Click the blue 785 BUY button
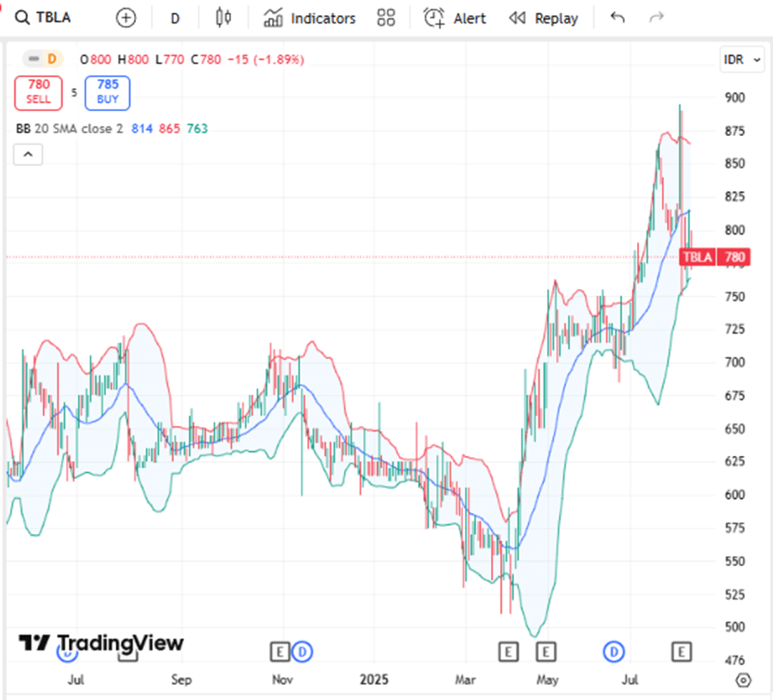Image resolution: width=773 pixels, height=700 pixels. 107,92
